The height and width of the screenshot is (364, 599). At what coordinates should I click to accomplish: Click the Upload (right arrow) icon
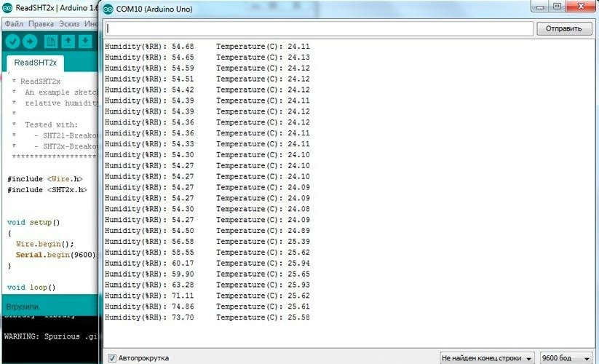pyautogui.click(x=31, y=41)
